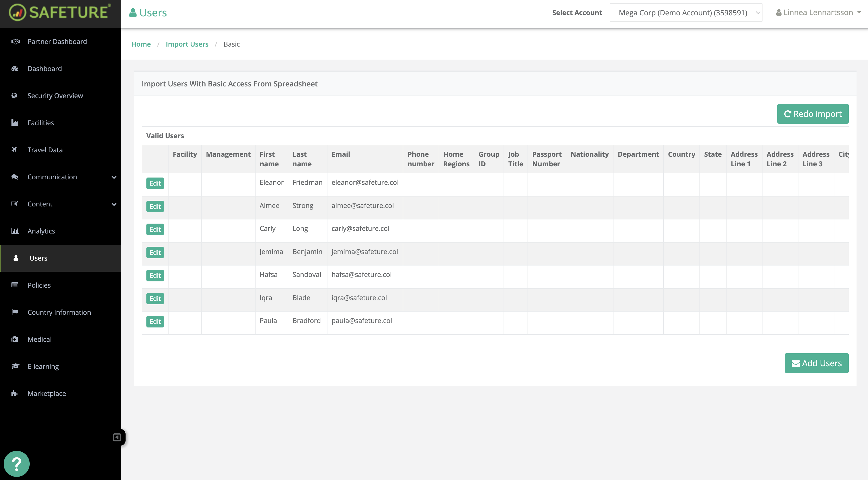Click the Medical kit icon
Viewport: 868px width, 480px height.
pos(15,339)
